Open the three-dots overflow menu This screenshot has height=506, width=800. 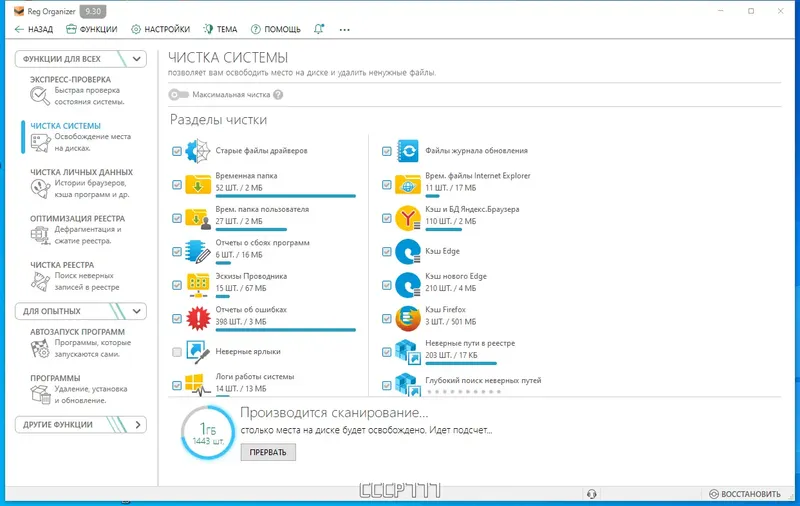344,30
